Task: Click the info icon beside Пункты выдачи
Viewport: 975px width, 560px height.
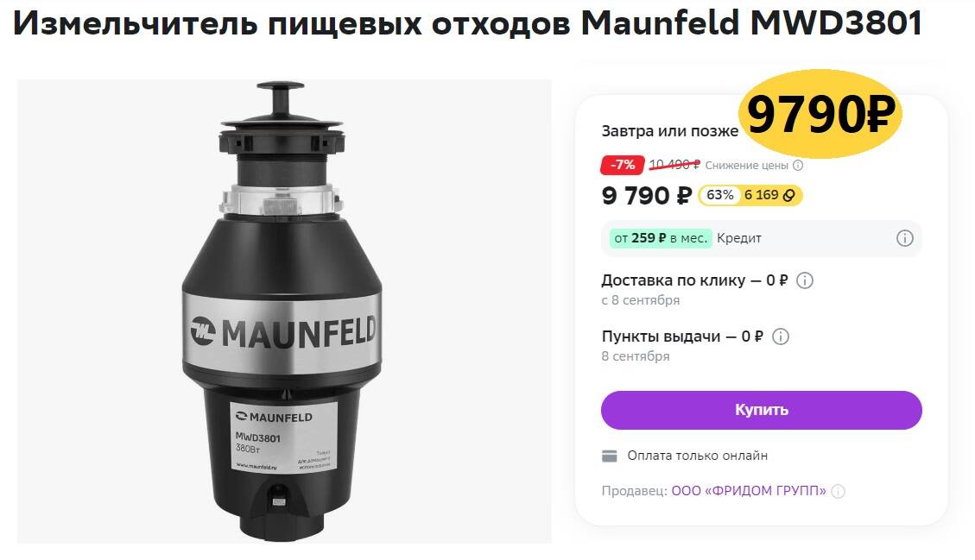Action: [x=781, y=337]
